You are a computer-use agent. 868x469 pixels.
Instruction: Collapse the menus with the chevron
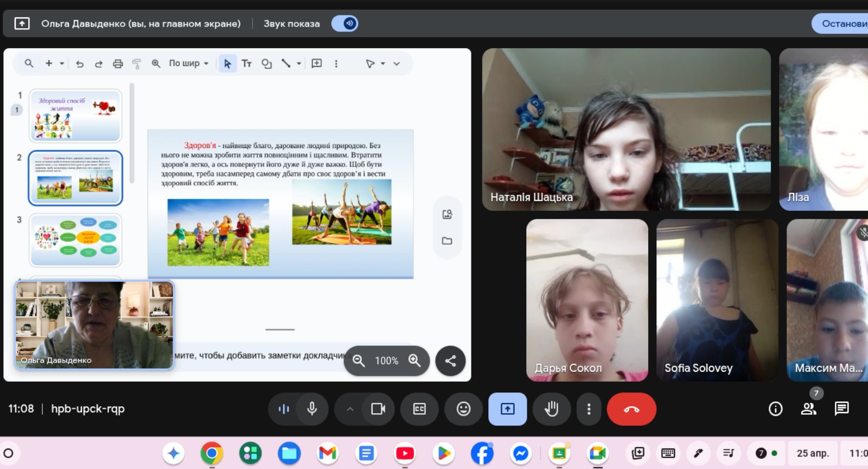(x=397, y=63)
